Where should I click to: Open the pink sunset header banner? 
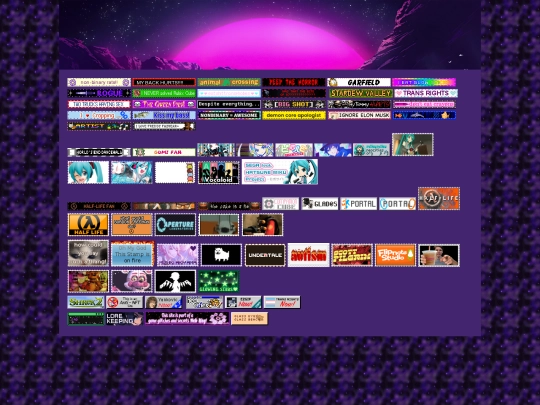(270, 35)
